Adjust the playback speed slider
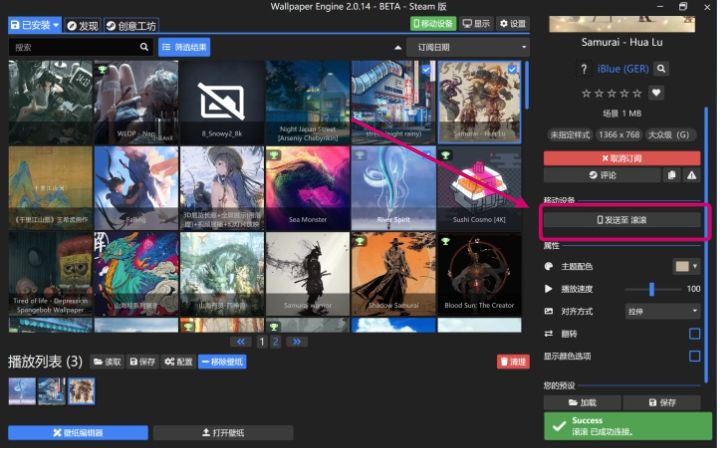This screenshot has height=450, width=720. [x=652, y=289]
